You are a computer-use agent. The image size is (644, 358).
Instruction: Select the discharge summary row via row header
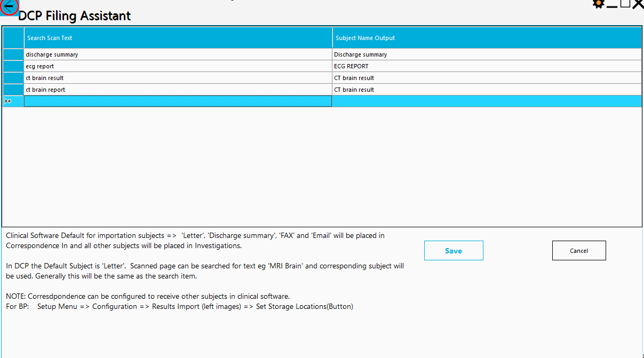(x=13, y=54)
